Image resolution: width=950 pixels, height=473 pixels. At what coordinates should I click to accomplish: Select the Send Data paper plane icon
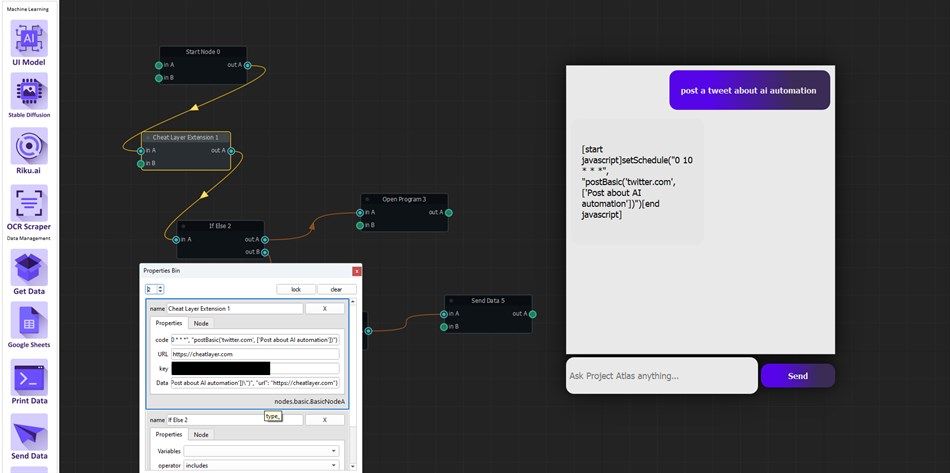[x=29, y=432]
